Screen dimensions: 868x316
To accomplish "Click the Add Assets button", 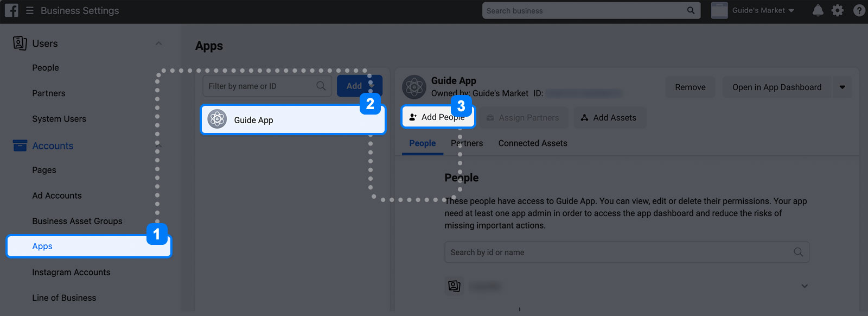I will pos(610,118).
